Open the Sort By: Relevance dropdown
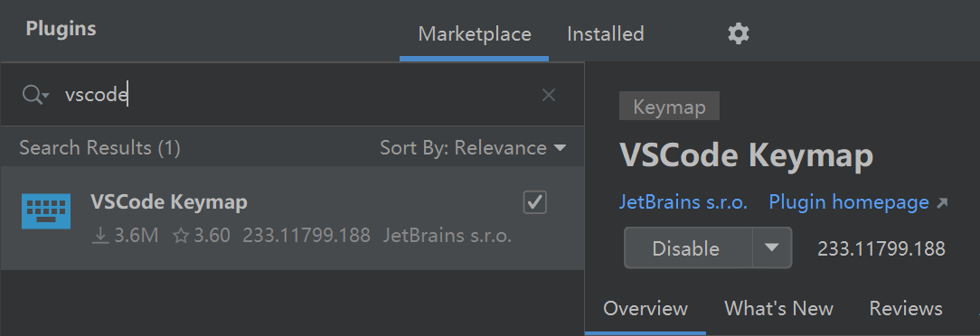The height and width of the screenshot is (336, 980). coord(473,148)
